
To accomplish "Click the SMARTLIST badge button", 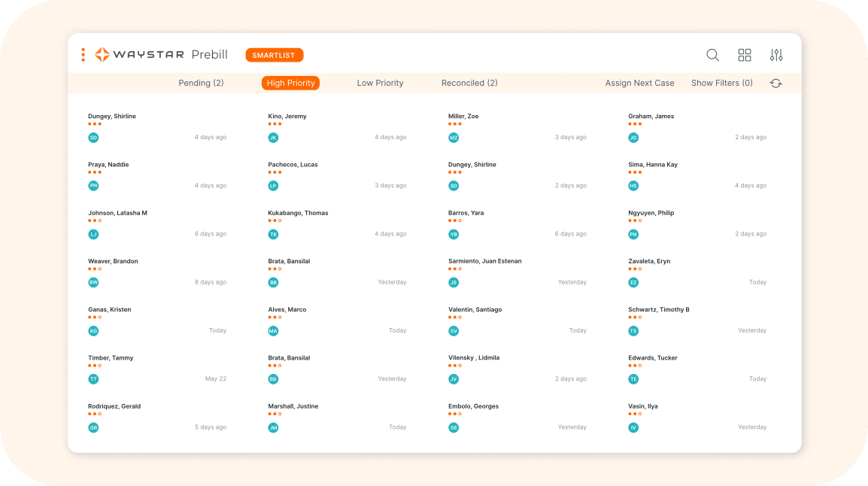I will pyautogui.click(x=275, y=55).
